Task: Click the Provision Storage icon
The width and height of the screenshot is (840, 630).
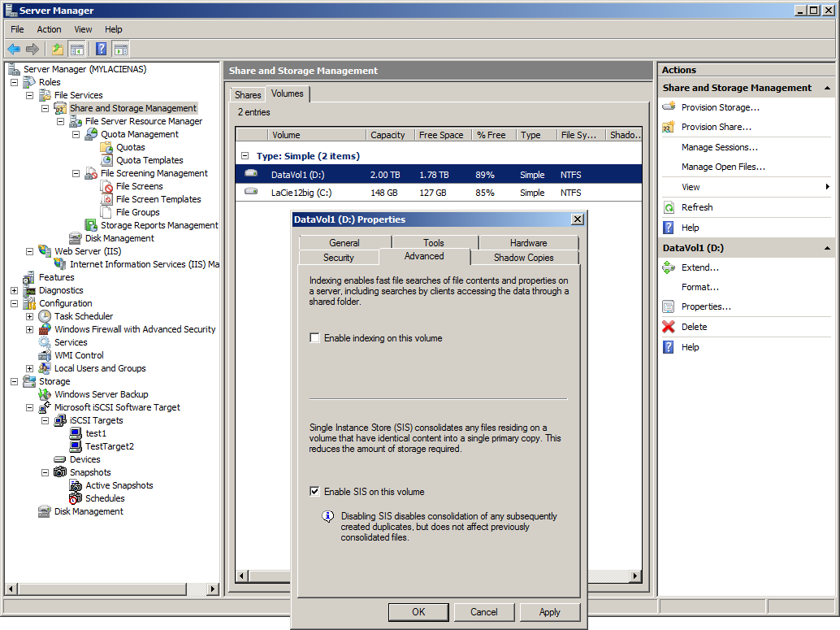Action: pos(669,106)
